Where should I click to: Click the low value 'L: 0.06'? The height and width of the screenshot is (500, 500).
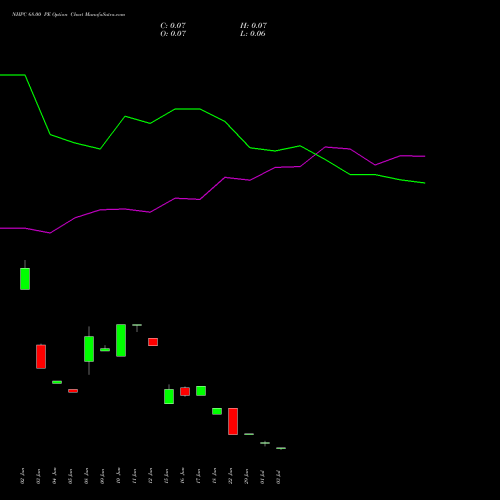pos(253,34)
